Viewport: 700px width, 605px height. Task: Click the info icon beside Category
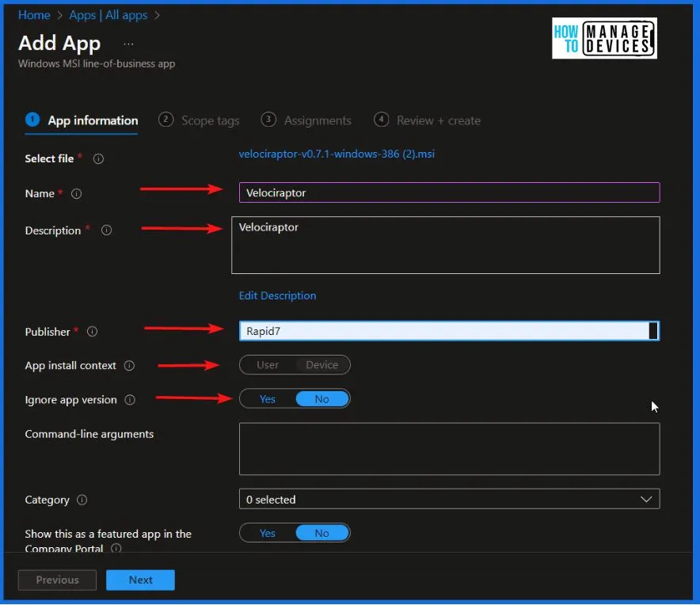[x=82, y=500]
